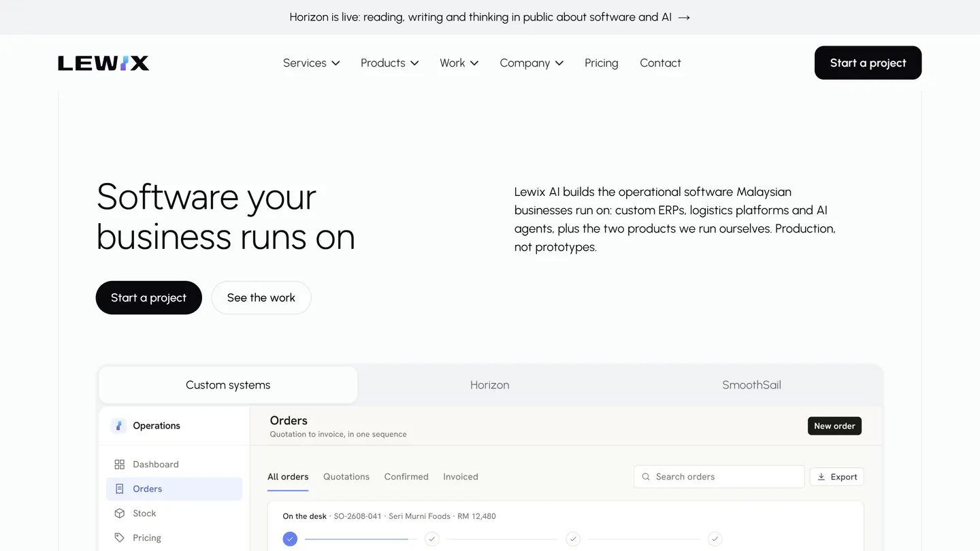Image resolution: width=980 pixels, height=551 pixels.
Task: Click the fourth order progress step circle
Action: coord(715,539)
